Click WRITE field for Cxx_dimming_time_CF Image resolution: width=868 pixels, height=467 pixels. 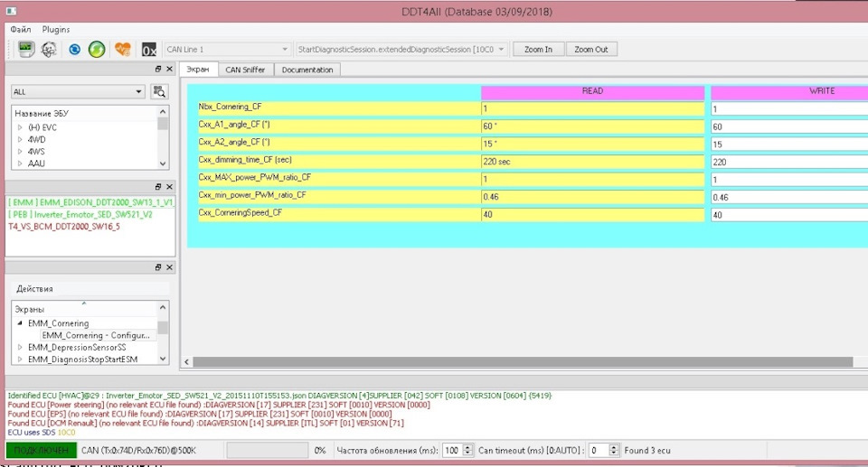pos(789,162)
